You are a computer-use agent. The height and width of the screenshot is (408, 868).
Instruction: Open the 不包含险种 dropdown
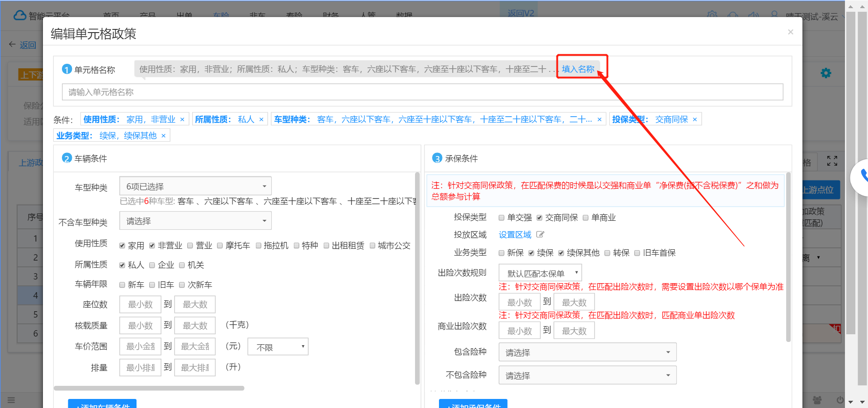click(x=588, y=375)
